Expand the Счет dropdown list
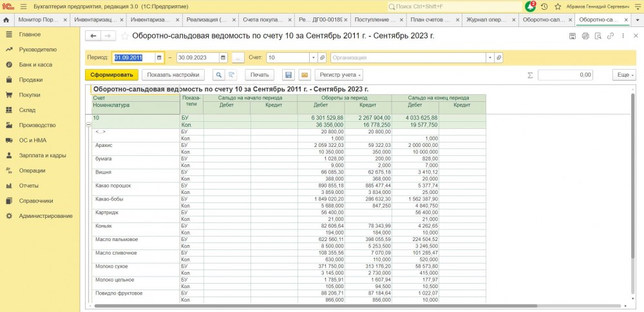This screenshot has height=312, width=644. [313, 57]
